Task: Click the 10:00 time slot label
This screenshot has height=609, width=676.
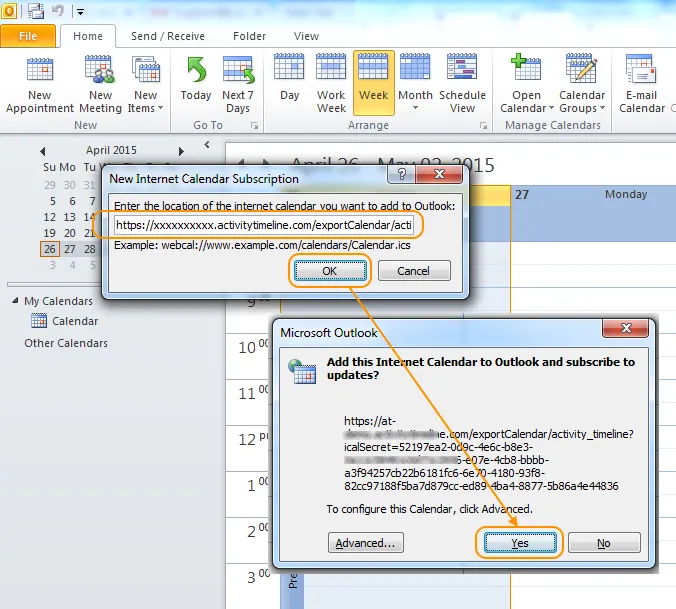Action: coord(253,347)
